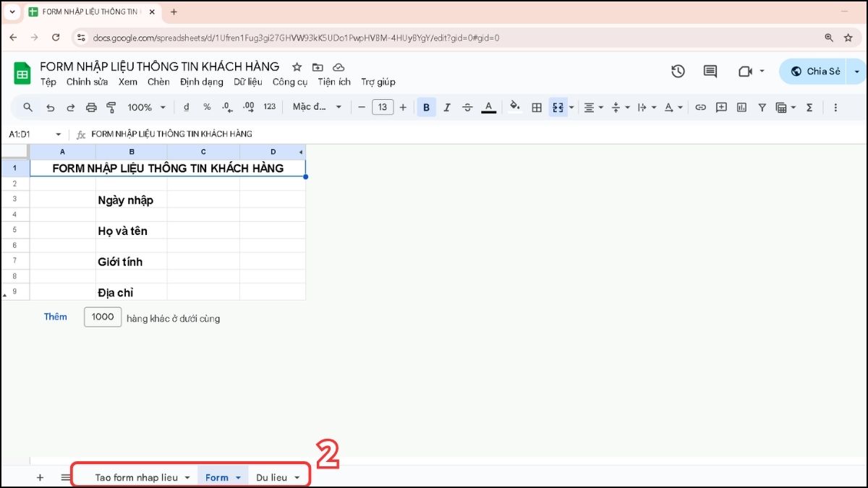
Task: Click the undo arrow icon
Action: pyautogui.click(x=50, y=107)
